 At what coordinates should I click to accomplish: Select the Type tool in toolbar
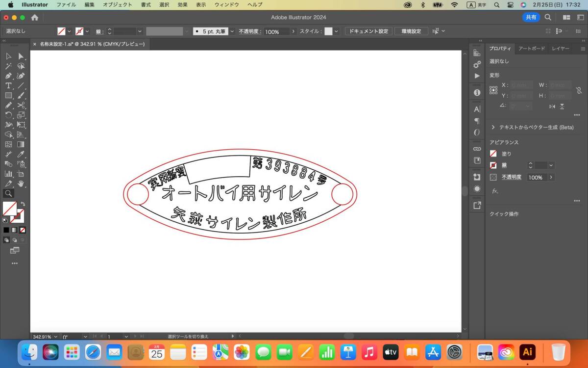[x=8, y=85]
